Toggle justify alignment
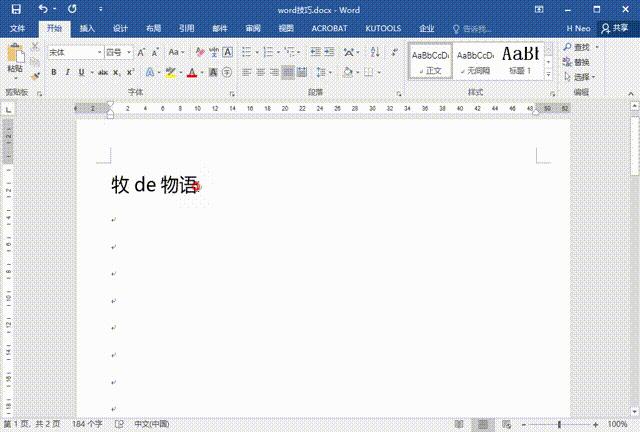Image resolution: width=640 pixels, height=432 pixels. (288, 73)
